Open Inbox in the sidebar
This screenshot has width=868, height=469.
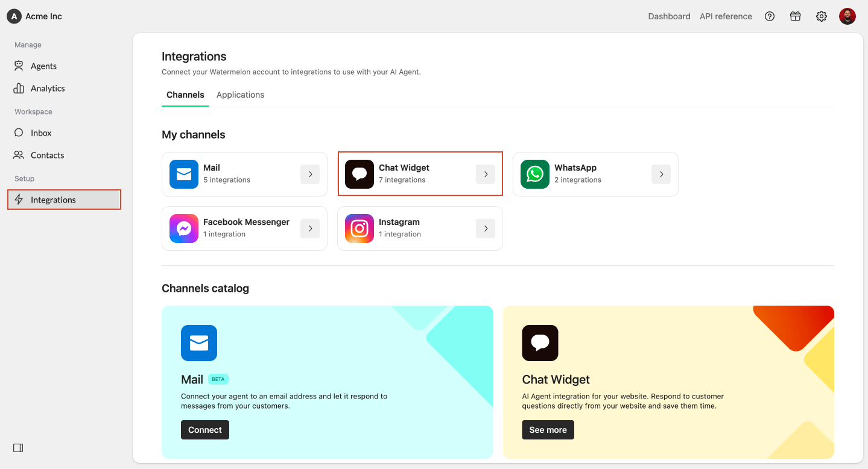(x=64, y=133)
